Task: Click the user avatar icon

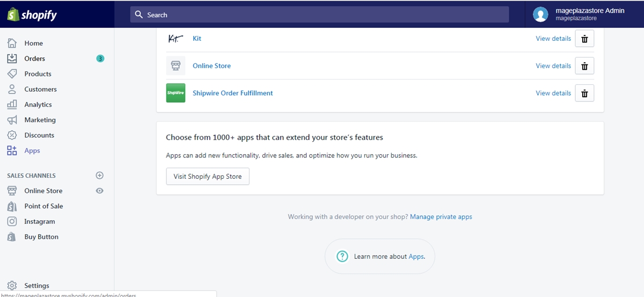Action: (x=540, y=15)
